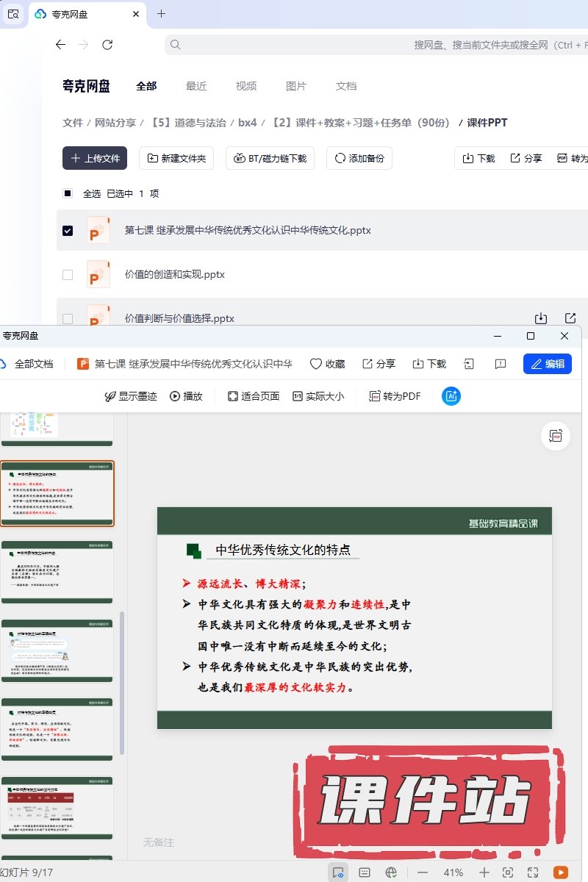Toggle the 全选 select-all checkbox
Viewport: 588px width, 882px height.
pyautogui.click(x=68, y=193)
